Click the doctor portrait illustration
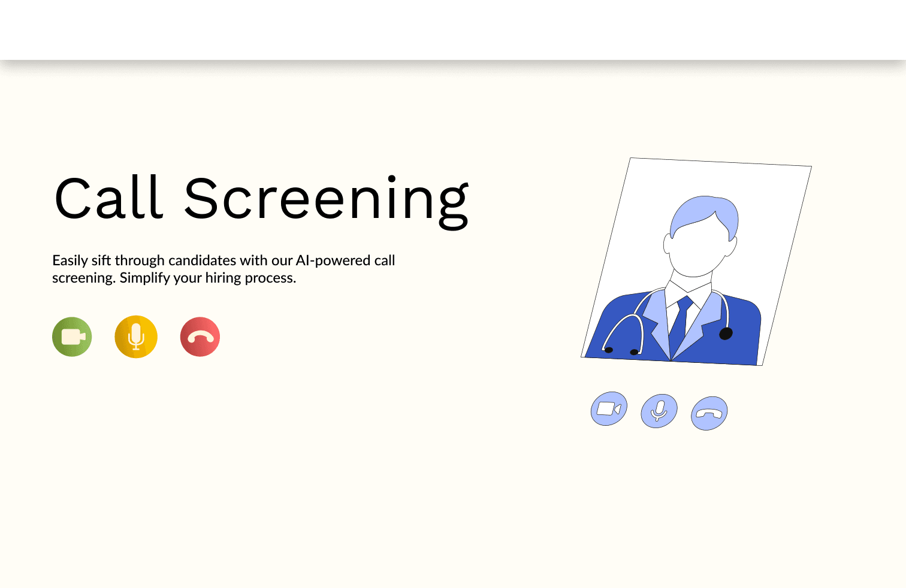906x588 pixels. (698, 257)
